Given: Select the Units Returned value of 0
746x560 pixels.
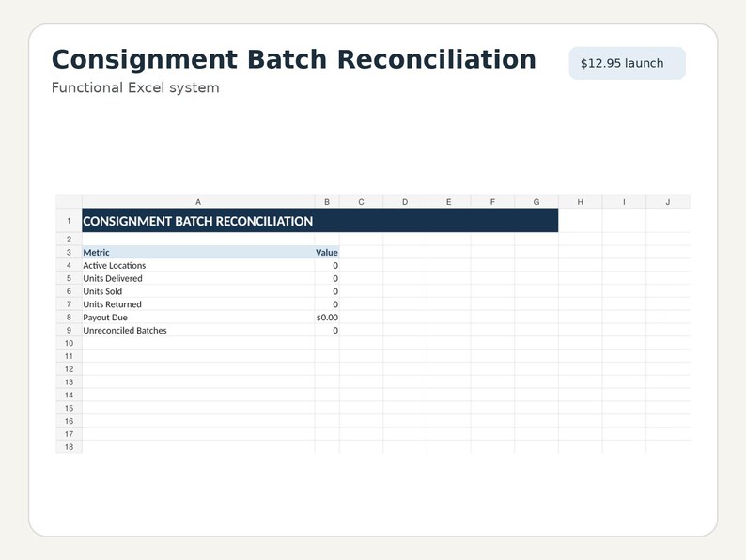Looking at the screenshot, I should click(x=327, y=304).
